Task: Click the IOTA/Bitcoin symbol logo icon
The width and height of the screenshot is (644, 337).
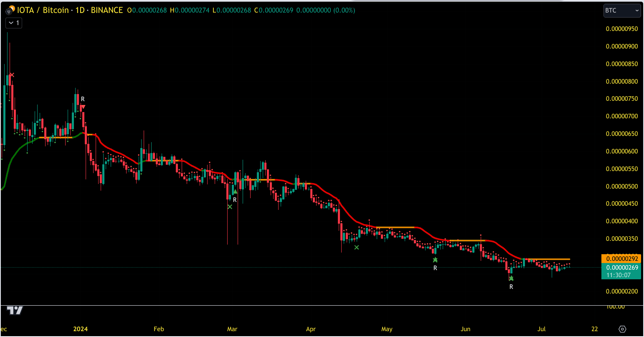Action: coord(10,9)
